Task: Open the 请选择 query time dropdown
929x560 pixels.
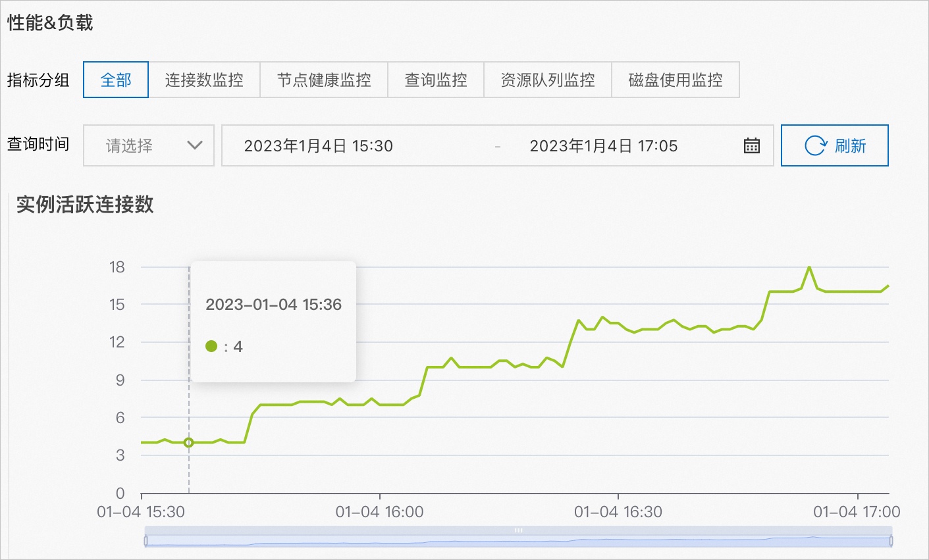Action: point(149,145)
